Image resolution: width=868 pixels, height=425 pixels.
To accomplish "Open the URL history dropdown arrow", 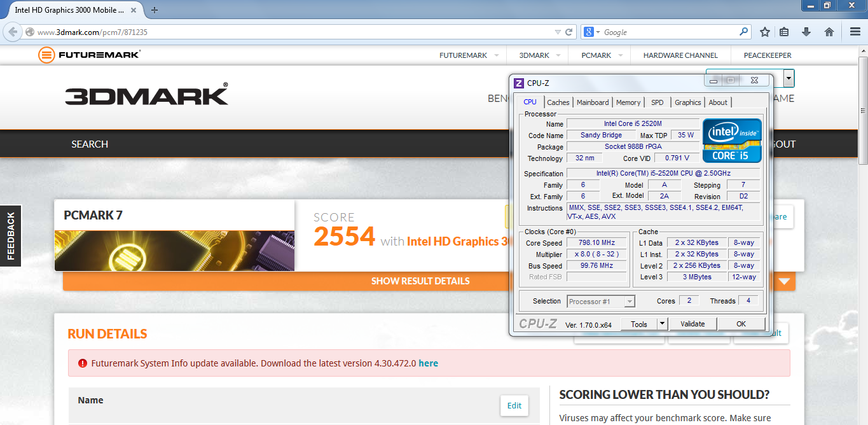I will 557,32.
